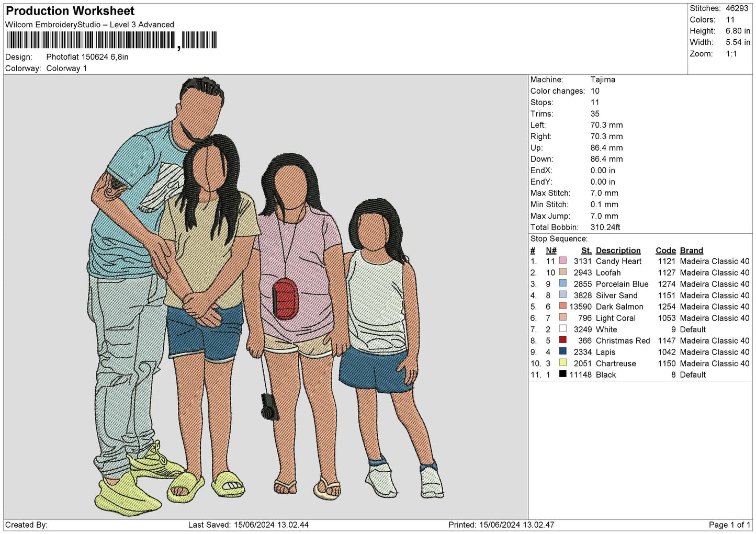Click design name 'Photoflat 150624 6,8in'
The image size is (756, 534).
[x=87, y=57]
